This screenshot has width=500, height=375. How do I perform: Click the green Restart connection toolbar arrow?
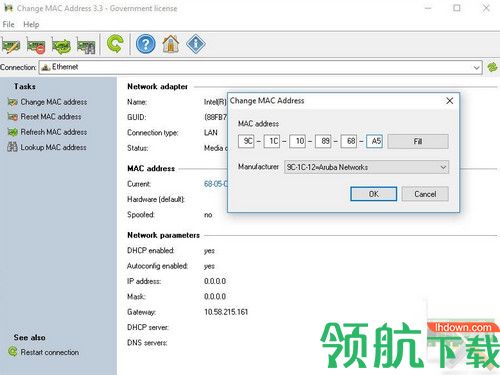(115, 44)
